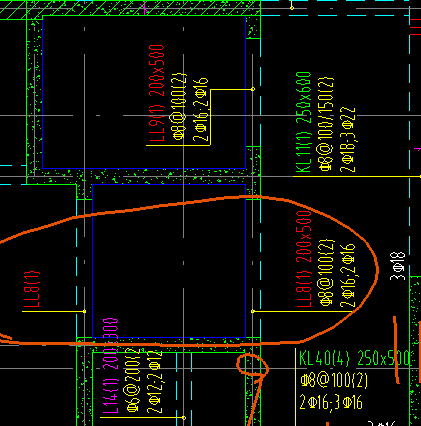
Task: Select the 2Φ16;3Φ16 reinforcement text
Action: pos(331,402)
